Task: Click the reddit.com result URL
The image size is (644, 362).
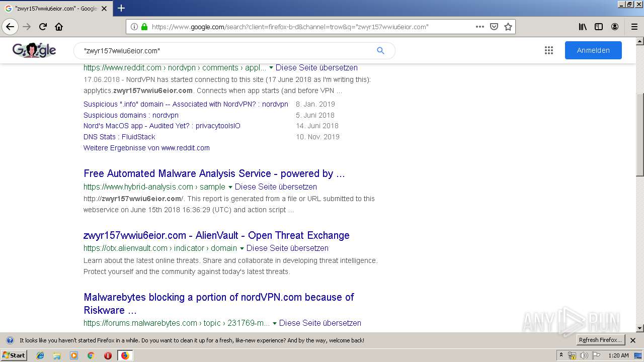Action: 175,67
